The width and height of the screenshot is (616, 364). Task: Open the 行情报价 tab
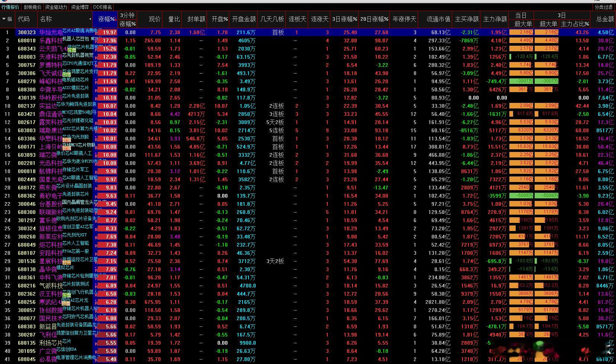pos(10,7)
